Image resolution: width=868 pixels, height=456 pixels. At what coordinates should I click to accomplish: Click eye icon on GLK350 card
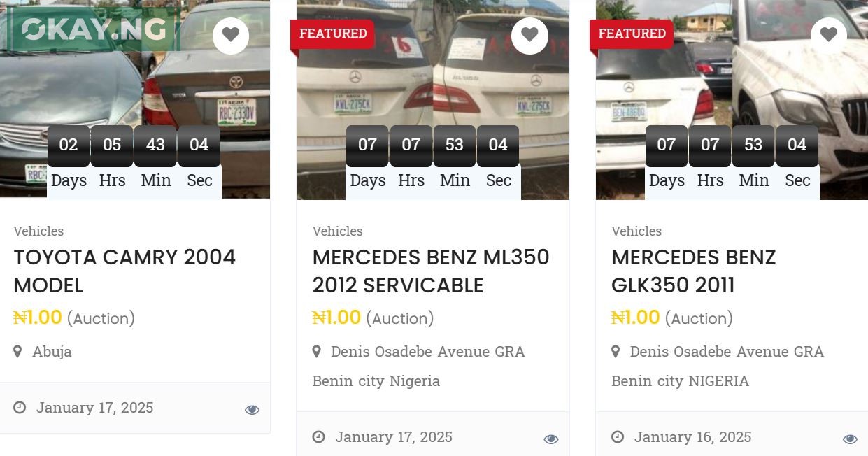850,439
